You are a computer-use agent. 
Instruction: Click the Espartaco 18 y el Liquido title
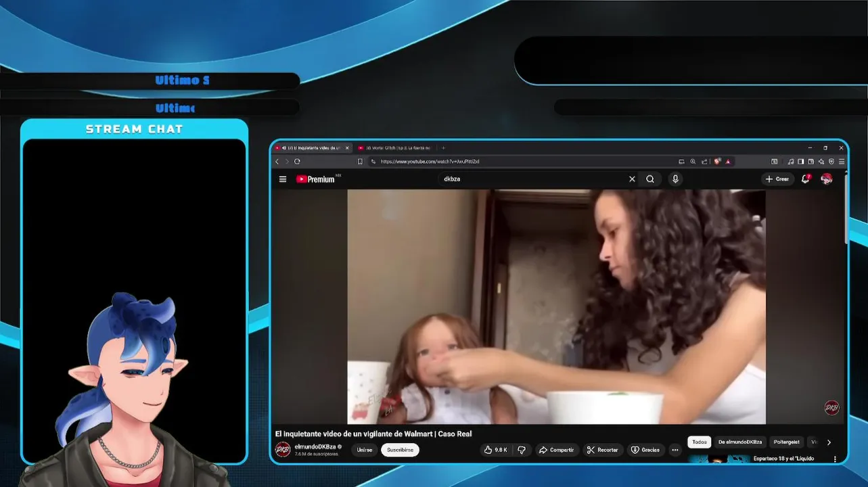[x=783, y=459]
